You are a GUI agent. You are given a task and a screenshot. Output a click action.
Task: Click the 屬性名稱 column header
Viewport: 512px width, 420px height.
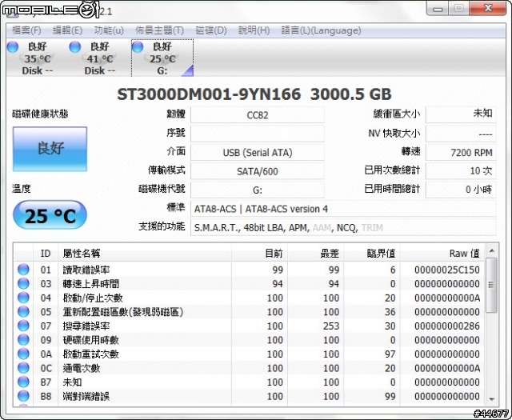(145, 253)
